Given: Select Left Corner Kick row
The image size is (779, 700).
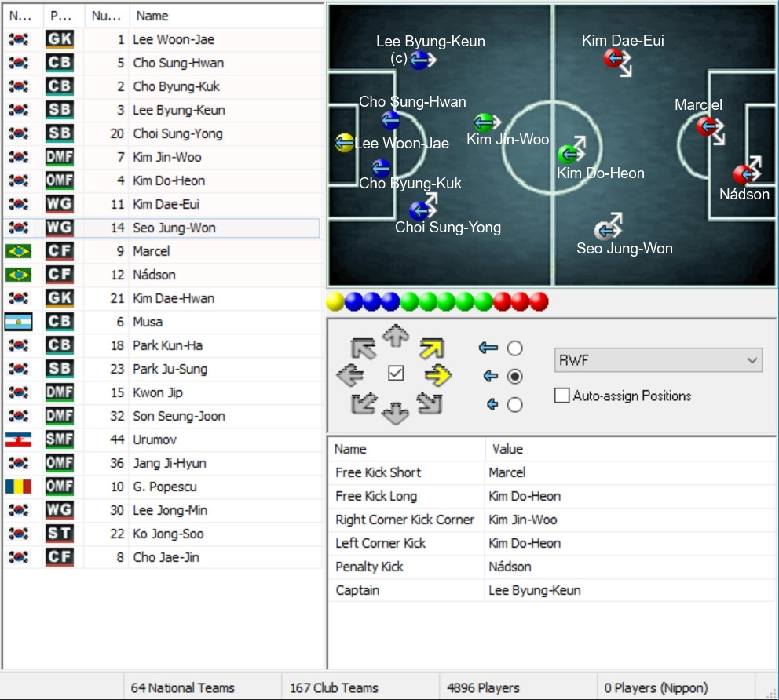Looking at the screenshot, I should click(551, 543).
